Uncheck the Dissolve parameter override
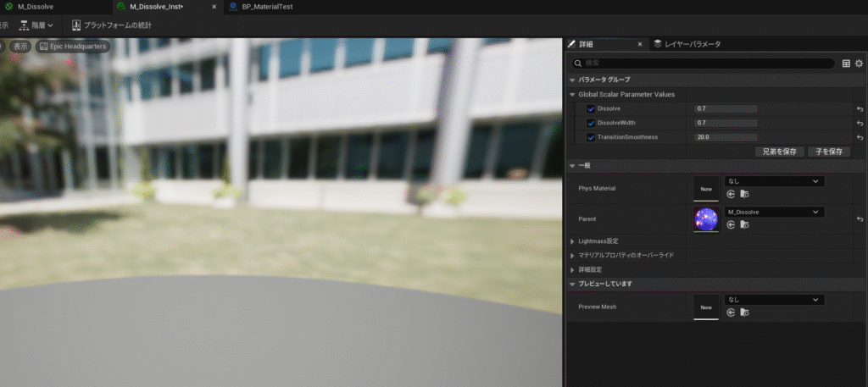The height and width of the screenshot is (387, 868). (x=591, y=109)
